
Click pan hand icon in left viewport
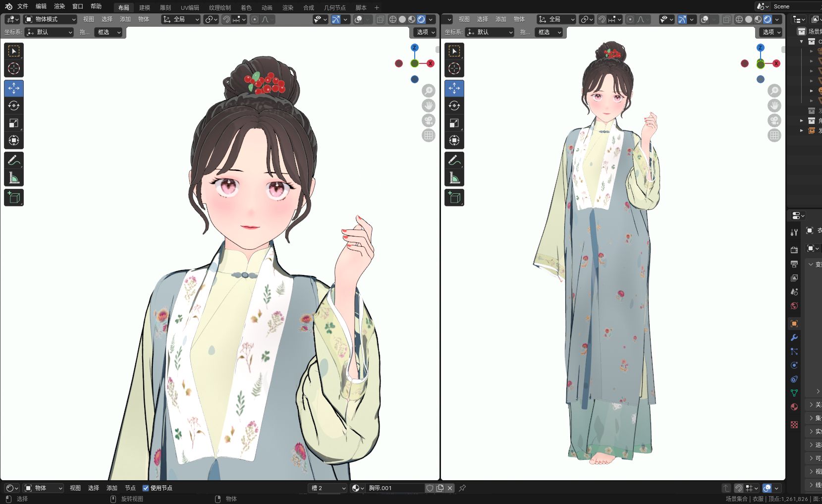click(x=429, y=106)
